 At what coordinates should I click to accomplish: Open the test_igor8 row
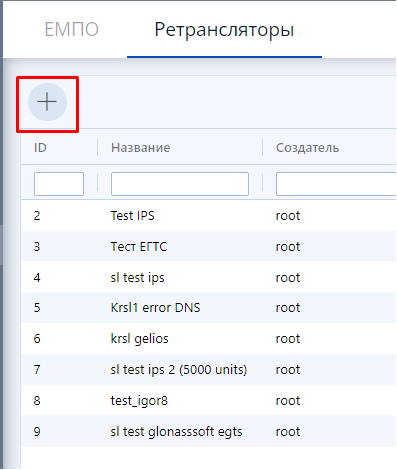tap(208, 401)
